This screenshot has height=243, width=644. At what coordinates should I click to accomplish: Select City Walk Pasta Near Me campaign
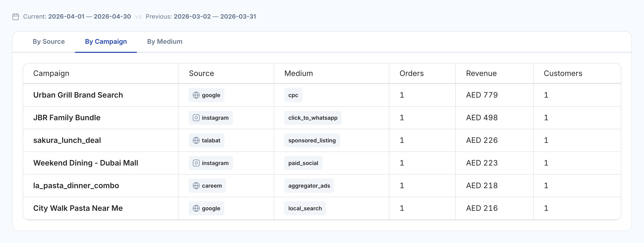click(x=78, y=208)
